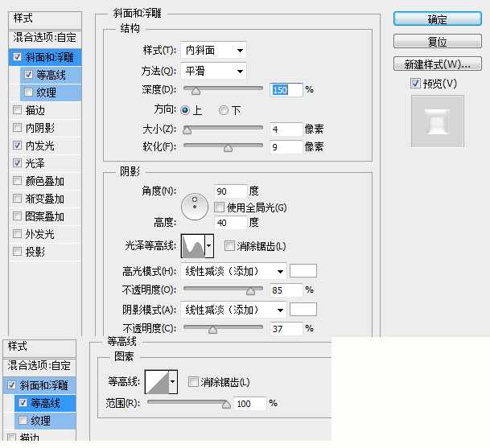This screenshot has width=490, height=448.
Task: Click the 不透明度(O) slider handle
Action: 250,291
